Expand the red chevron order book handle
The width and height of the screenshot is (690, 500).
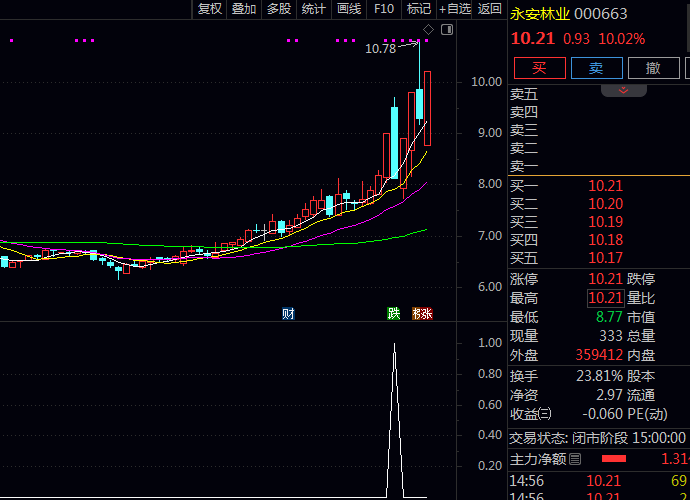click(624, 90)
